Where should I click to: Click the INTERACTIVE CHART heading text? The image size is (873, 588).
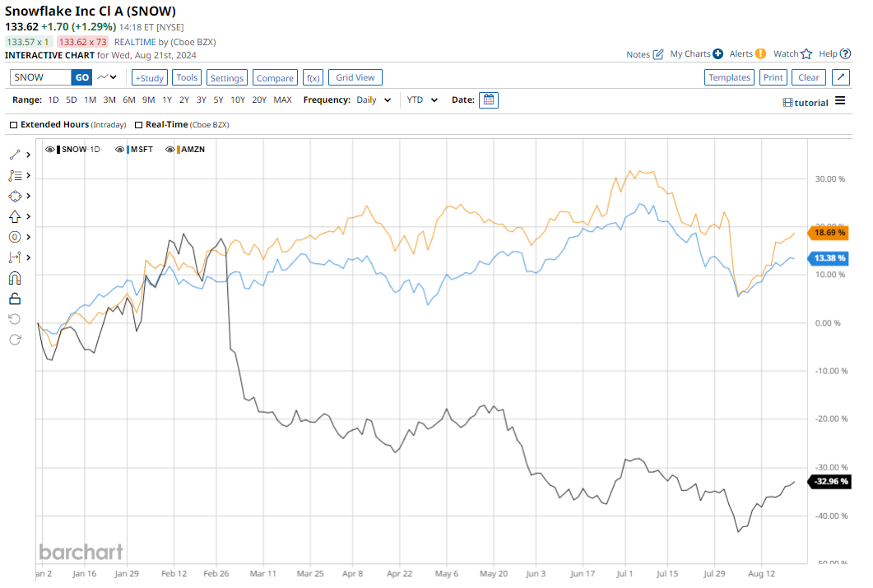click(49, 55)
